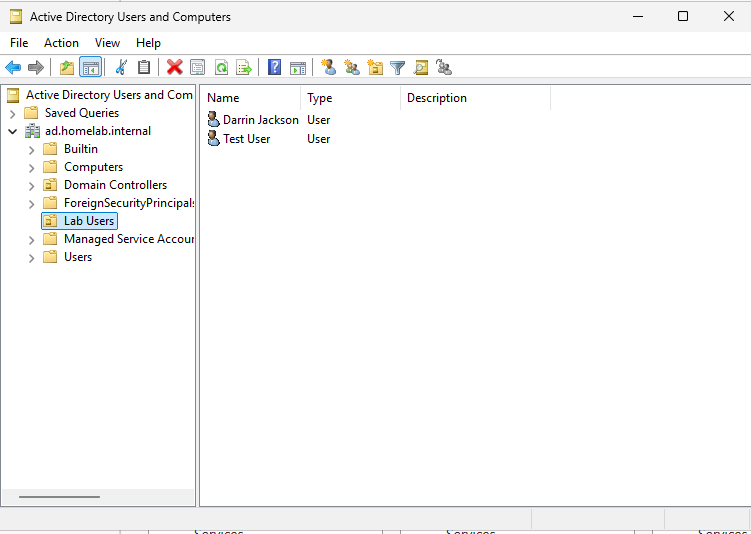This screenshot has width=751, height=534.
Task: Expand the Users container
Action: (32, 258)
